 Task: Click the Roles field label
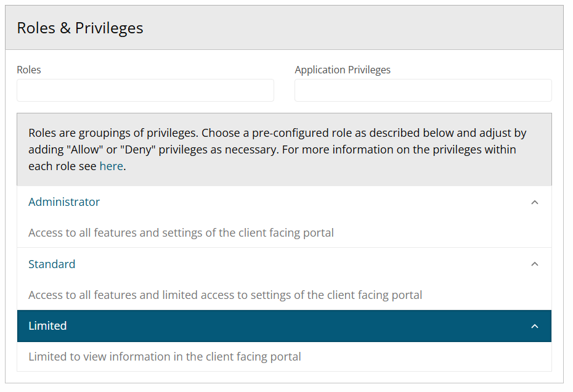click(29, 70)
